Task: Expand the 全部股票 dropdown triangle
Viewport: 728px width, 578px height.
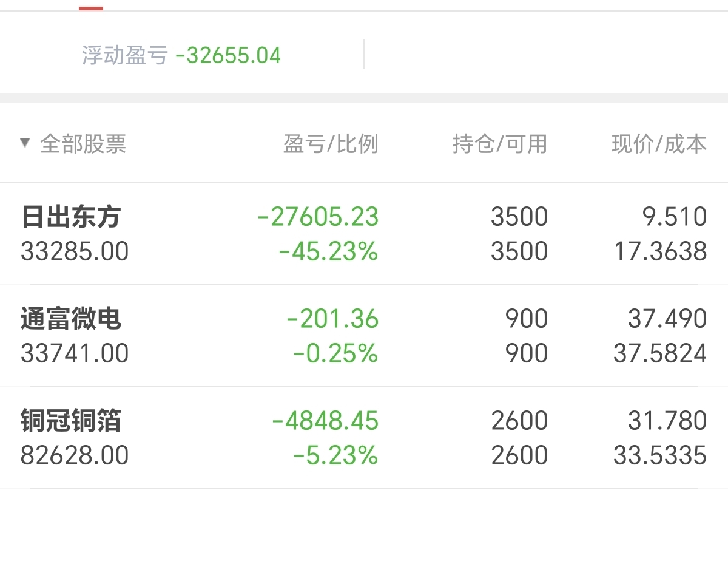Action: (x=25, y=143)
